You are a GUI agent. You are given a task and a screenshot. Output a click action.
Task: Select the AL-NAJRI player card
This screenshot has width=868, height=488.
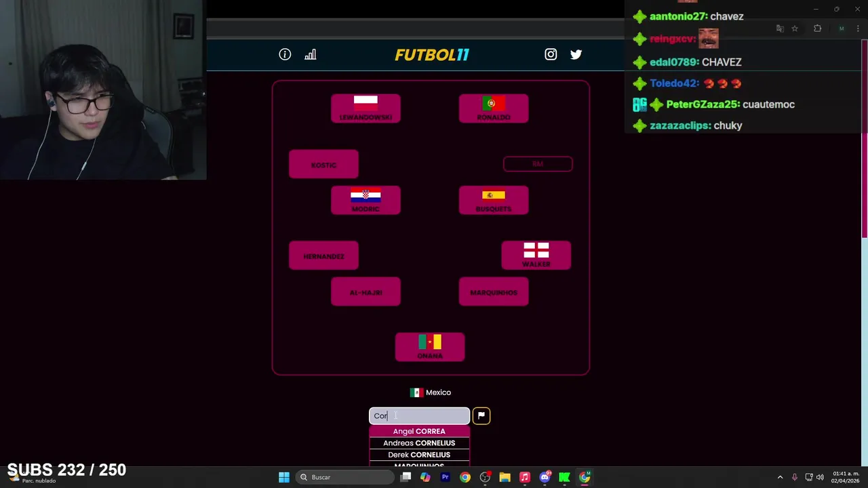[x=366, y=292]
